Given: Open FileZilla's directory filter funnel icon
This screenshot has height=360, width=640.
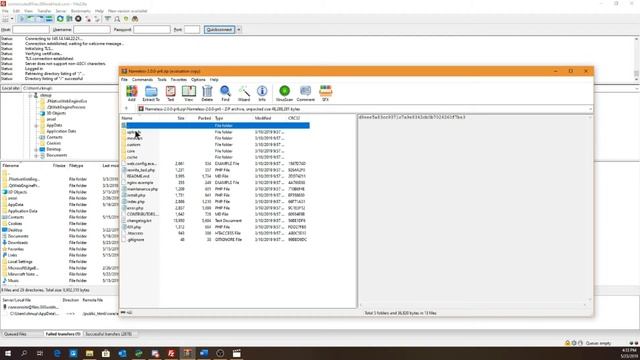Looking at the screenshot, I should click(107, 19).
